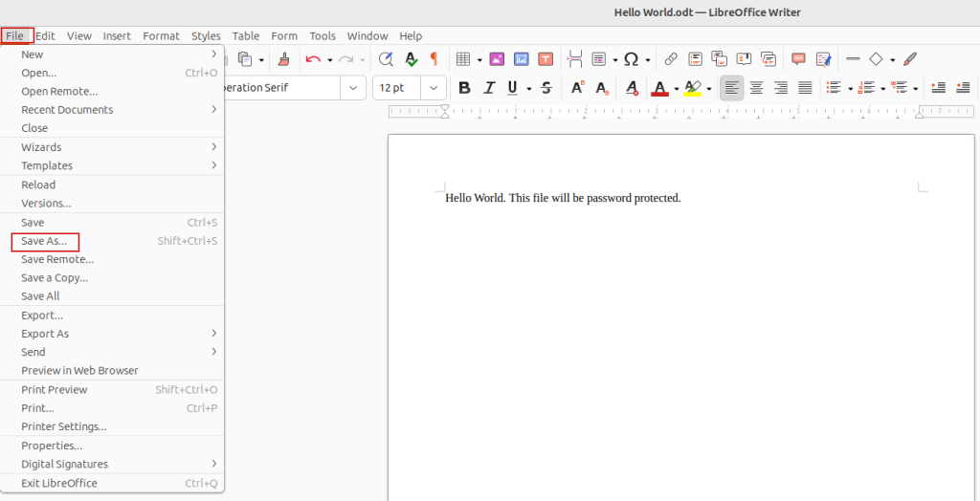Click the Insert Page Break icon
The image size is (980, 501).
(575, 59)
